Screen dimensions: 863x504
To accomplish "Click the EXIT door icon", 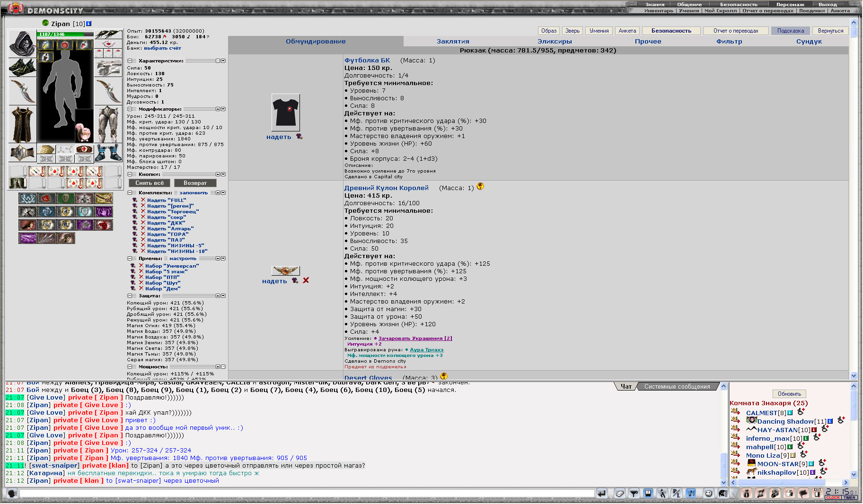I will pyautogui.click(x=817, y=494).
